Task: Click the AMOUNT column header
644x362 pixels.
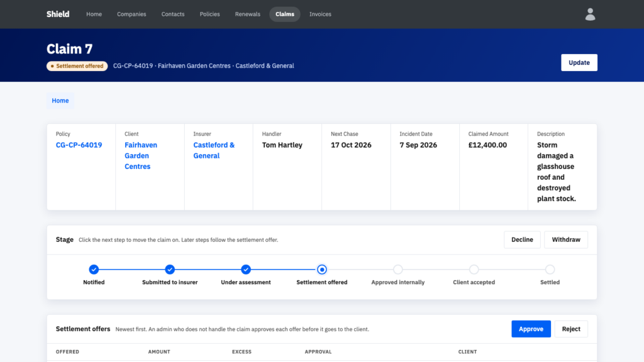Action: [159, 352]
